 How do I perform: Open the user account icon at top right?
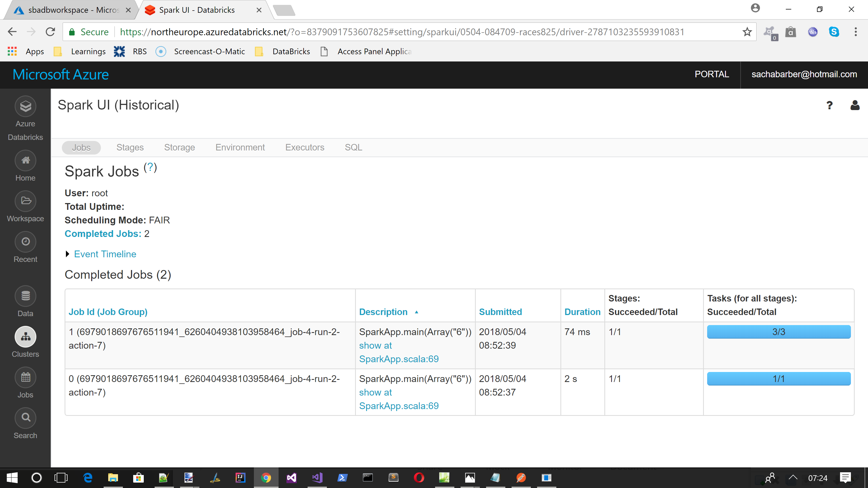coord(855,105)
